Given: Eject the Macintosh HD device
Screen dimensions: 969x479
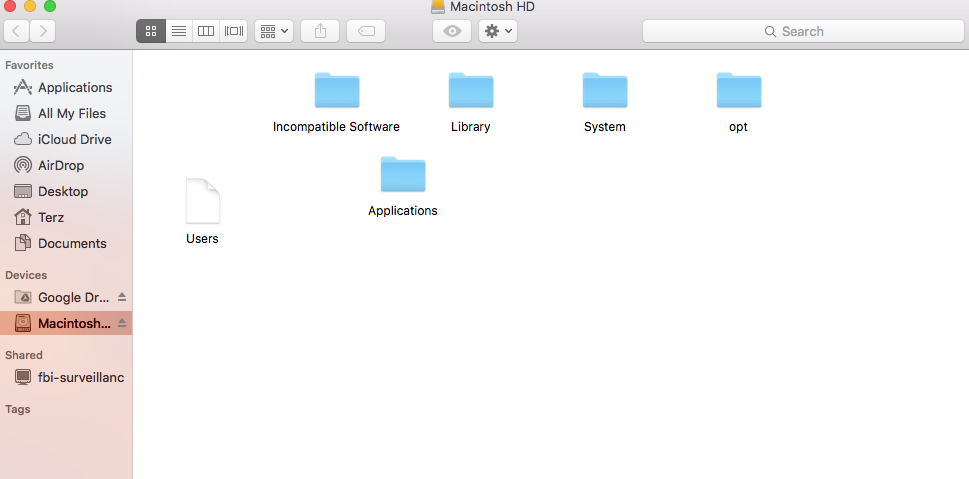Looking at the screenshot, I should coord(122,323).
